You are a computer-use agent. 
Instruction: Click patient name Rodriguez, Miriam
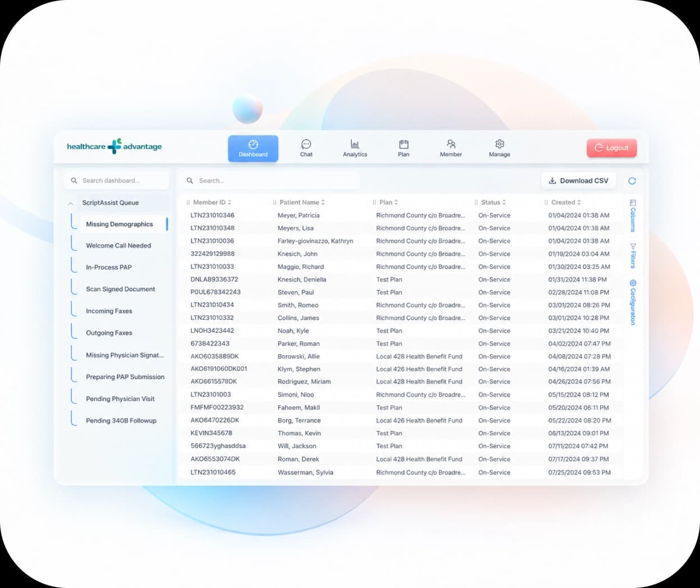[304, 382]
